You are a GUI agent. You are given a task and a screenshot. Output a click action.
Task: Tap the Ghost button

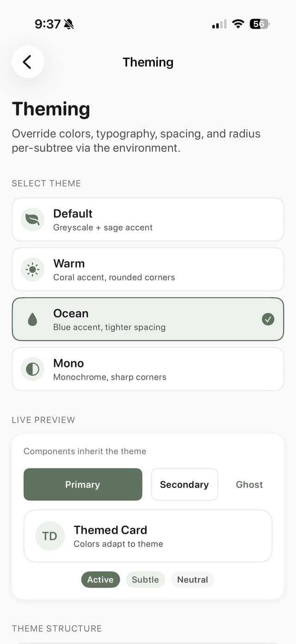[x=249, y=484]
